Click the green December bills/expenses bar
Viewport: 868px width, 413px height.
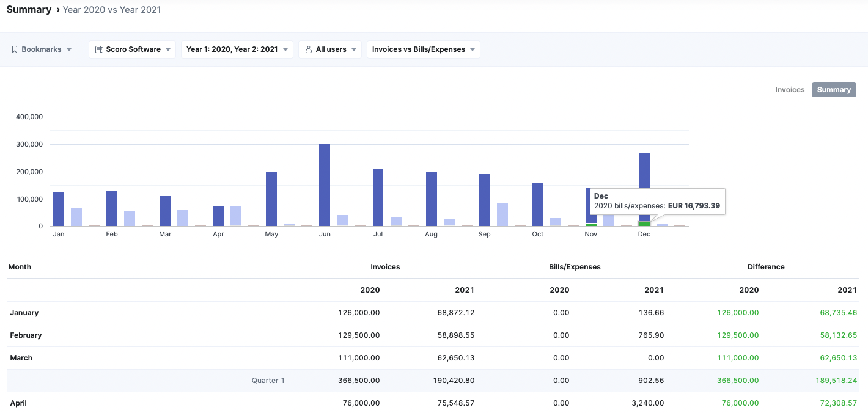pyautogui.click(x=644, y=224)
